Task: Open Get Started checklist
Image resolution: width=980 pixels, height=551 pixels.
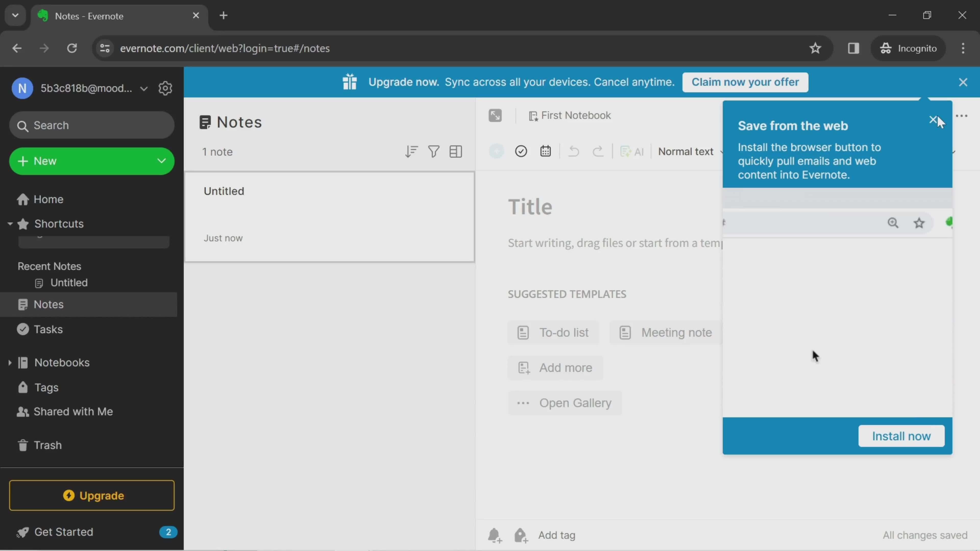Action: click(64, 532)
